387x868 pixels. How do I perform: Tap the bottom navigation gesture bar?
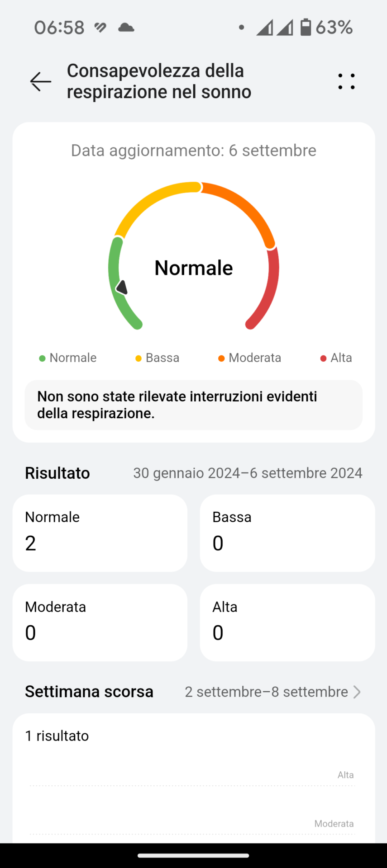(x=194, y=855)
